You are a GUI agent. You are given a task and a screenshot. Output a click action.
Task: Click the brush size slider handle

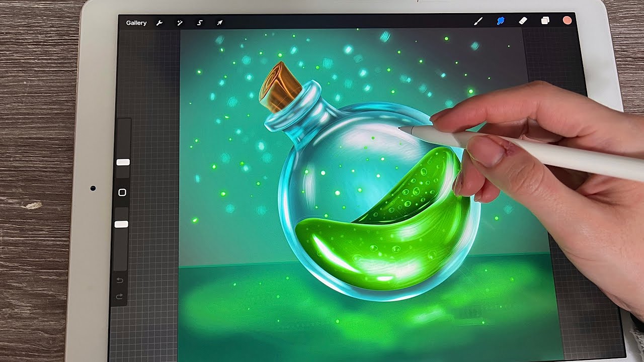[123, 162]
